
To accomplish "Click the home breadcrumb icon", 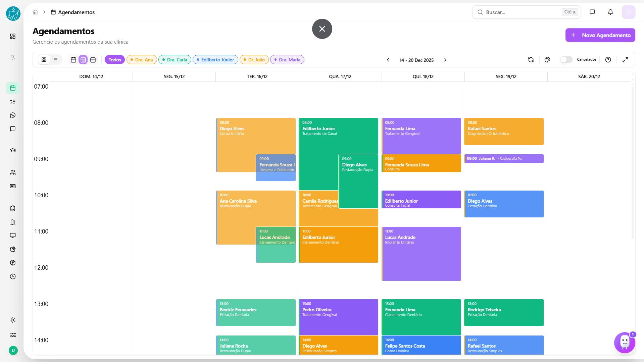I will point(35,12).
